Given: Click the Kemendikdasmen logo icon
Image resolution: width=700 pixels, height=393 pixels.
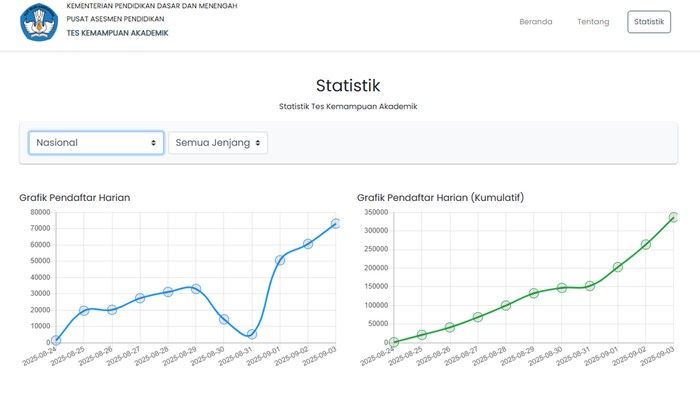Looking at the screenshot, I should 39,22.
